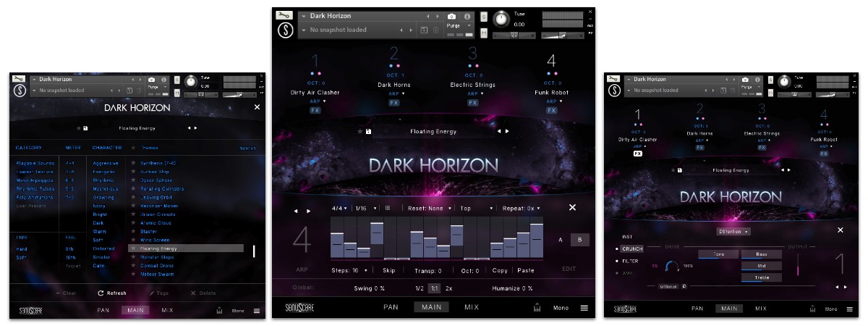Click the hamburger menu in right window footer
868x326 pixels.
(x=849, y=309)
